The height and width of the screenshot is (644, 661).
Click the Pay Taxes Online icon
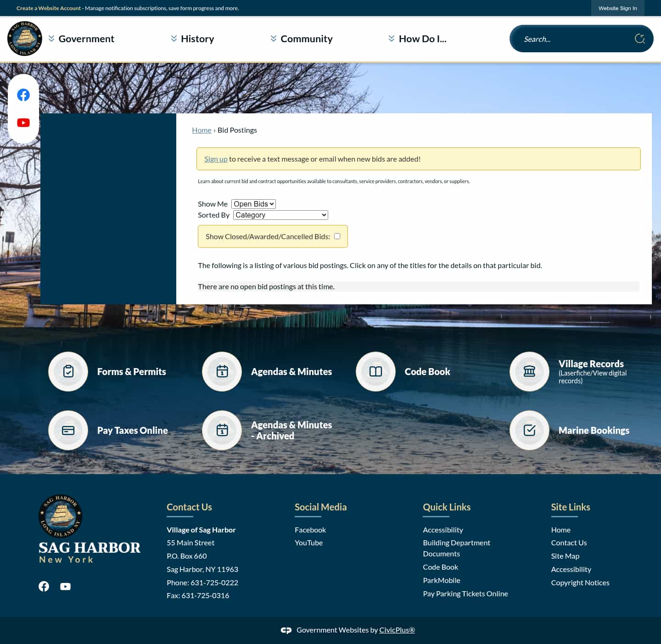coord(68,430)
